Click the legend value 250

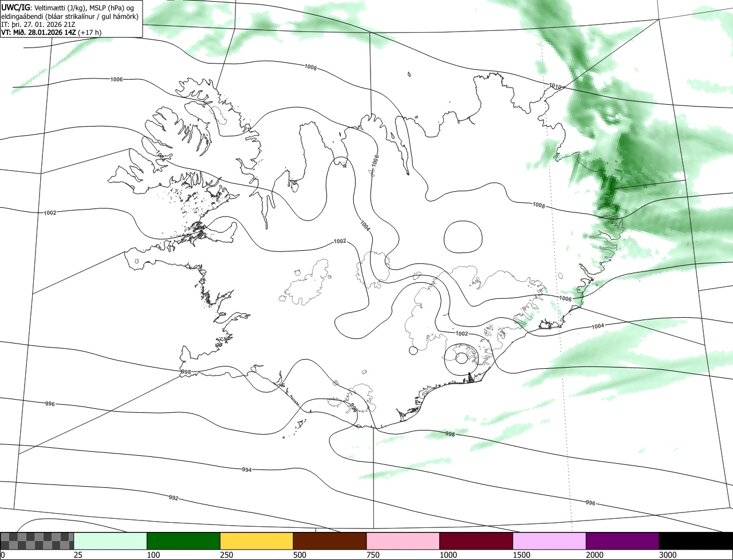click(226, 555)
